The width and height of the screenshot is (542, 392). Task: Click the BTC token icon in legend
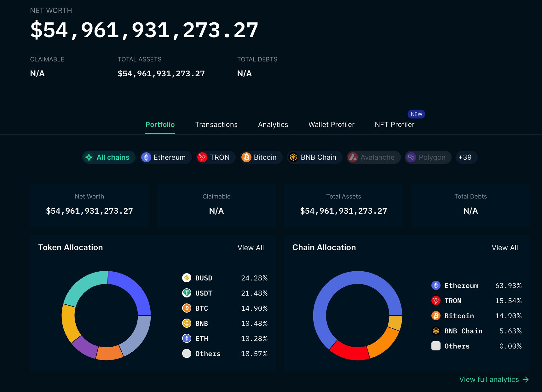tap(187, 308)
